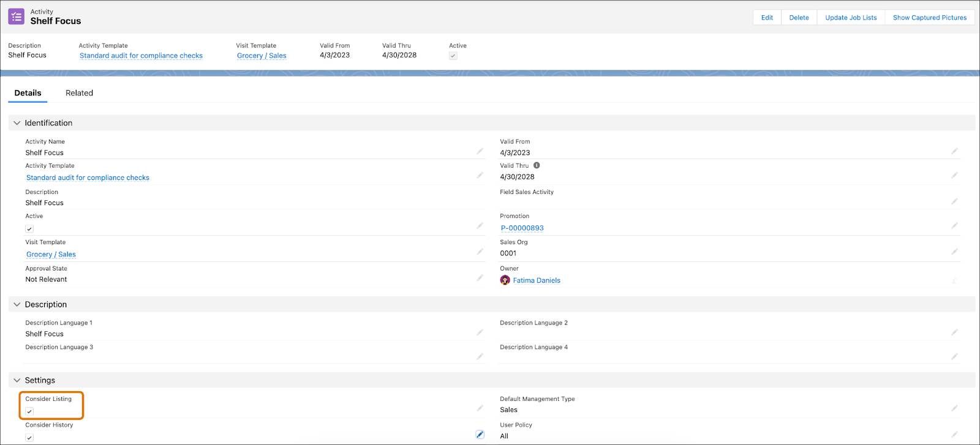Open owner Fatima Daniels link
Viewport: 980px width, 445px height.
[x=537, y=280]
